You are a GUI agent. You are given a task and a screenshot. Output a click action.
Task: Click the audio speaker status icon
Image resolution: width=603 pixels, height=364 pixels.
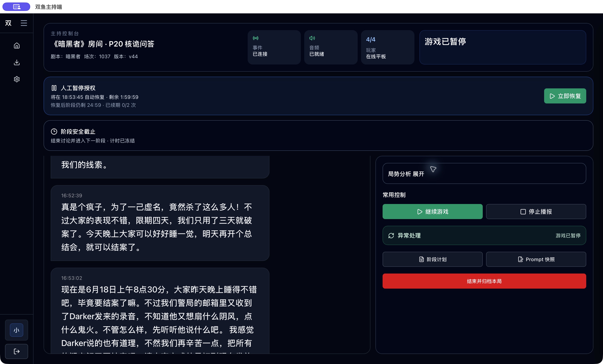(x=312, y=38)
